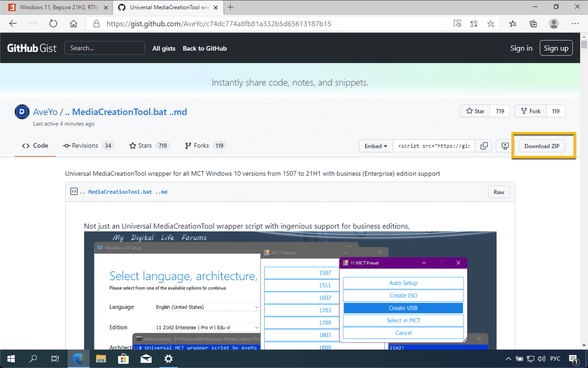Reload the page with the refresh icon
Image resolution: width=588 pixels, height=368 pixels.
click(x=53, y=24)
